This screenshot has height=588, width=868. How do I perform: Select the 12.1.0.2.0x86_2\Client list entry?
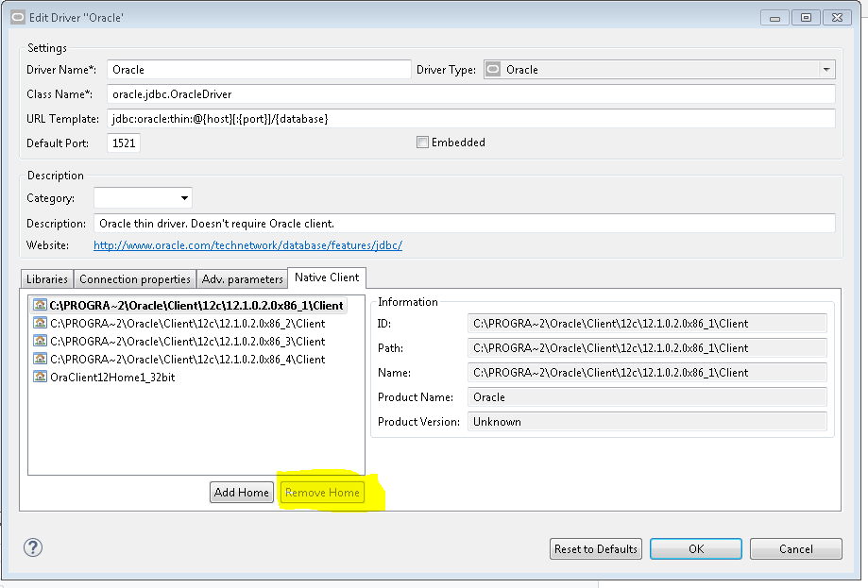(x=179, y=323)
